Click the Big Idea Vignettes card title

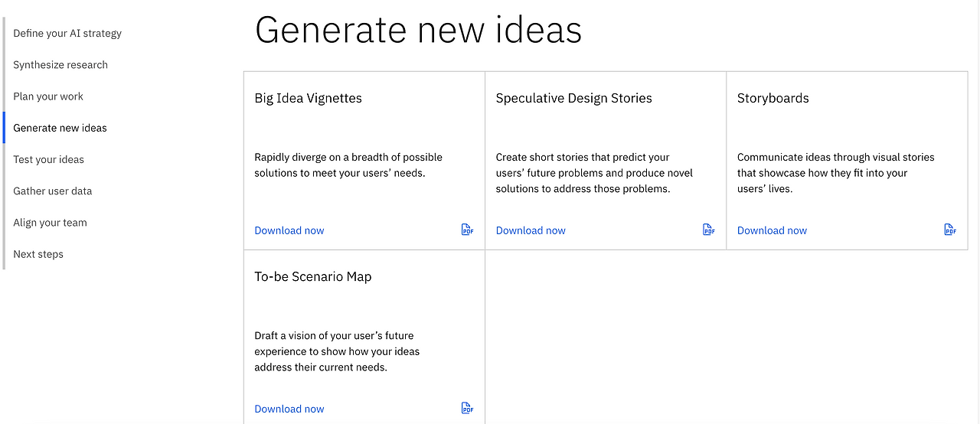(x=308, y=98)
